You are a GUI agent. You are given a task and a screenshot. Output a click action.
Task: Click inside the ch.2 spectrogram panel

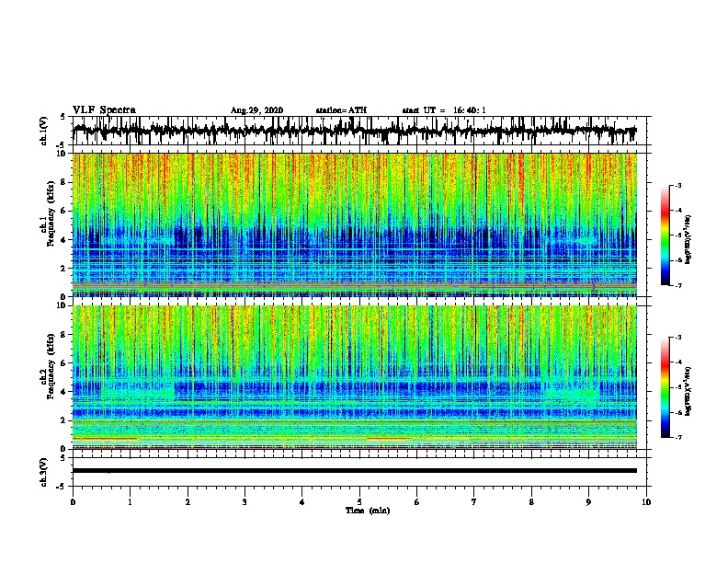click(x=355, y=377)
